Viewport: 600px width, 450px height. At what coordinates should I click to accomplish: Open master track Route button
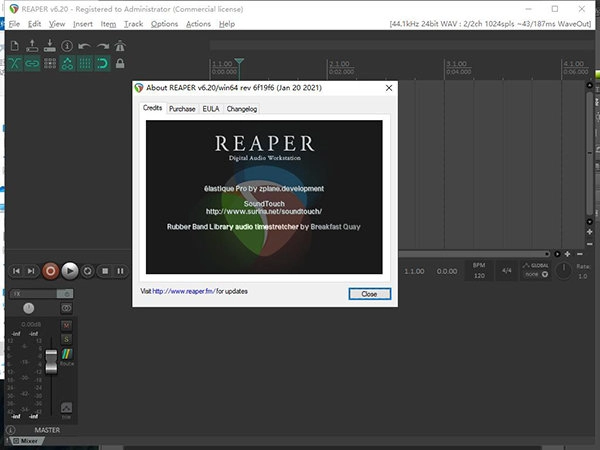tap(67, 353)
